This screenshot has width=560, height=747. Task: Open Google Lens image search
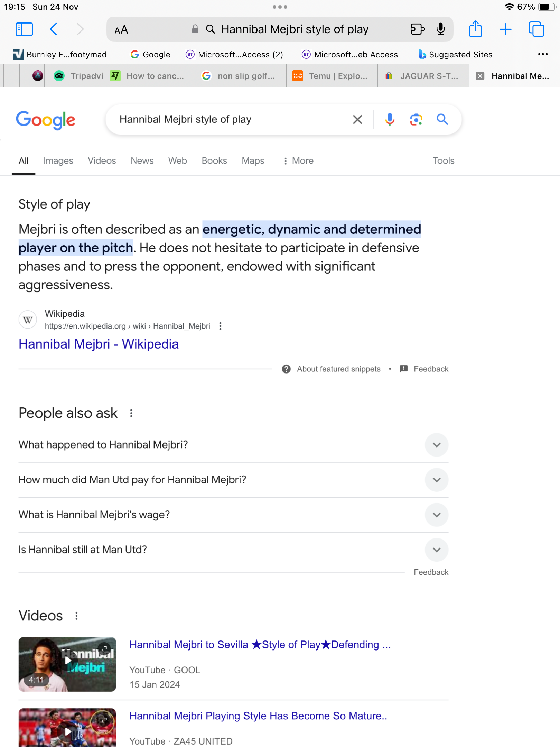(x=416, y=120)
